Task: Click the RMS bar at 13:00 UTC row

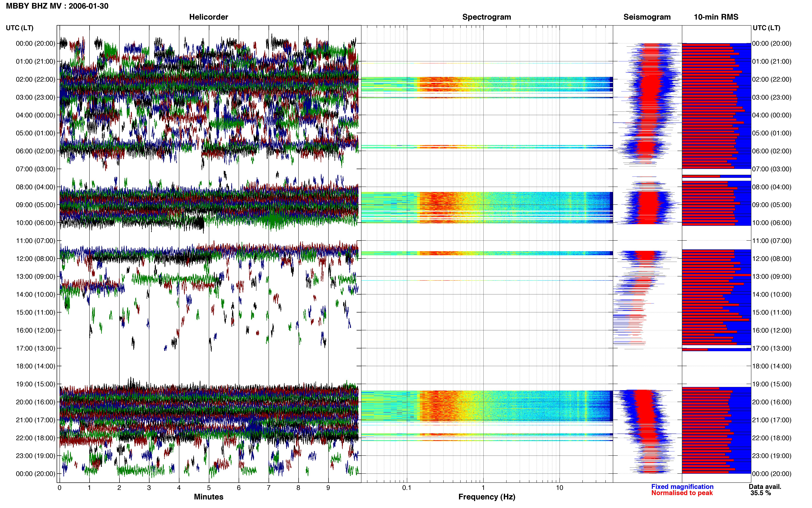Action: tap(716, 275)
